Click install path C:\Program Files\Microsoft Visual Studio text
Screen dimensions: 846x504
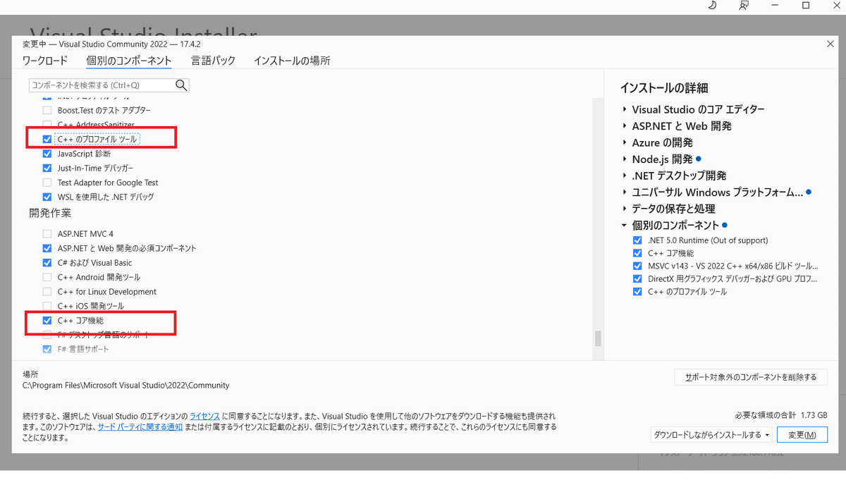(126, 386)
